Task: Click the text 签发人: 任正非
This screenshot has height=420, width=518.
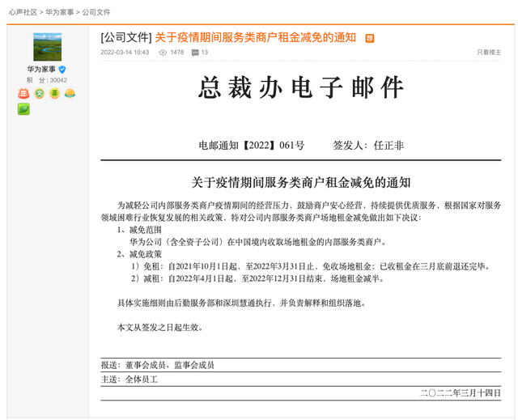Action: (368, 146)
